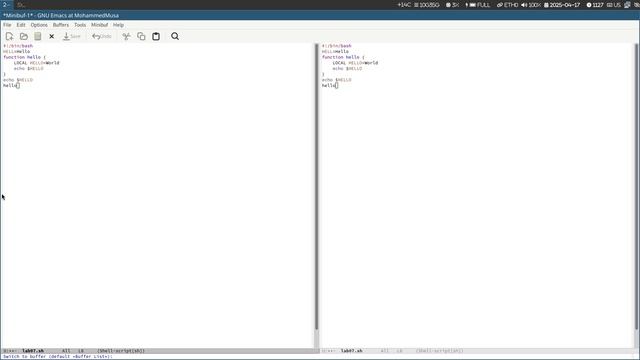Click 'HELLO=Hello' line in left pane
The height and width of the screenshot is (360, 640).
[17, 51]
